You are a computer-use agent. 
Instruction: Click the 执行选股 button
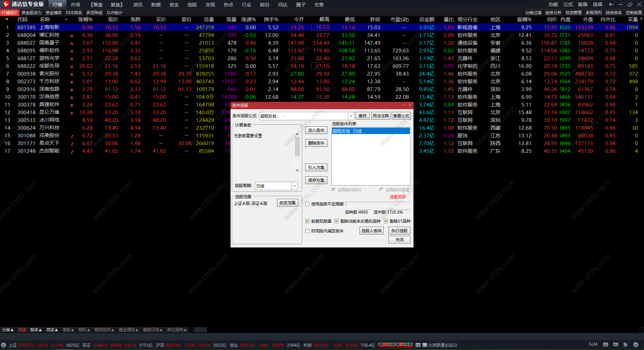click(399, 230)
